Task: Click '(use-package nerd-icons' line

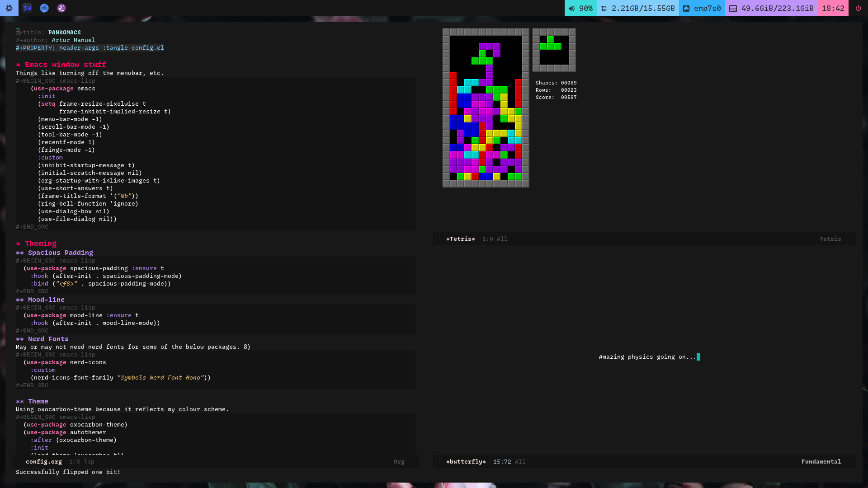Action: click(65, 362)
